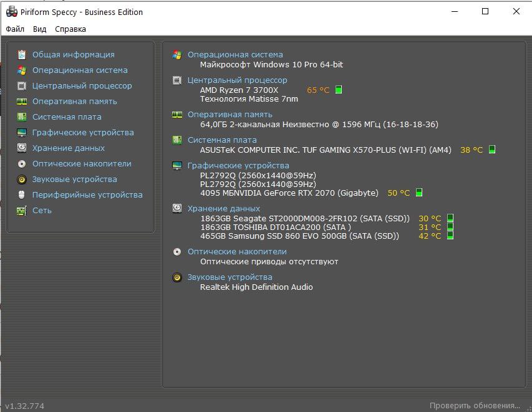Image resolution: width=532 pixels, height=412 pixels.
Task: Click the motherboard icon in the summary panel
Action: pos(177,140)
